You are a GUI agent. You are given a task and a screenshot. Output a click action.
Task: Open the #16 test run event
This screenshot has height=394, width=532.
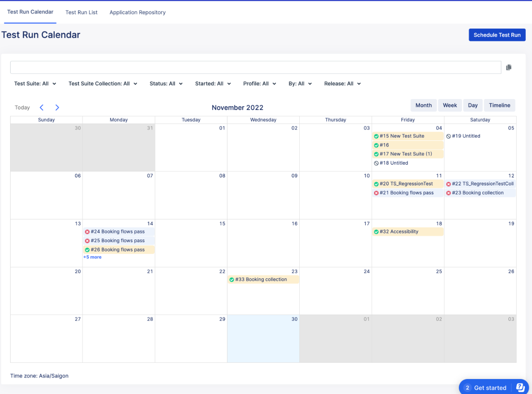[408, 145]
